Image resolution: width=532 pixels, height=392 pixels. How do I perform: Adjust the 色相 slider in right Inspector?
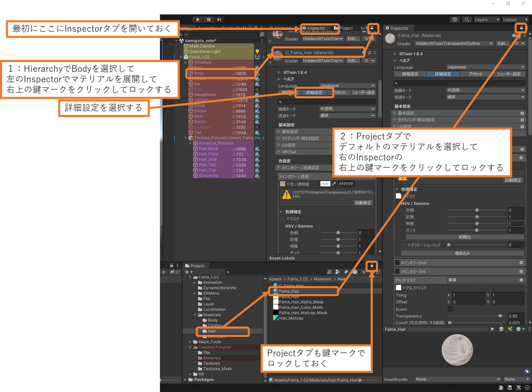tap(477, 210)
